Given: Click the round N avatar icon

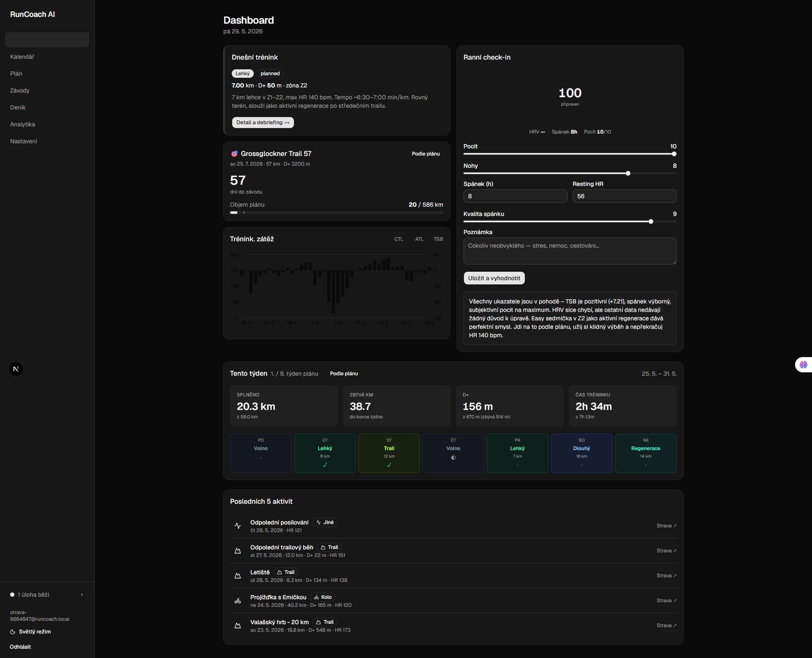Looking at the screenshot, I should coord(16,369).
